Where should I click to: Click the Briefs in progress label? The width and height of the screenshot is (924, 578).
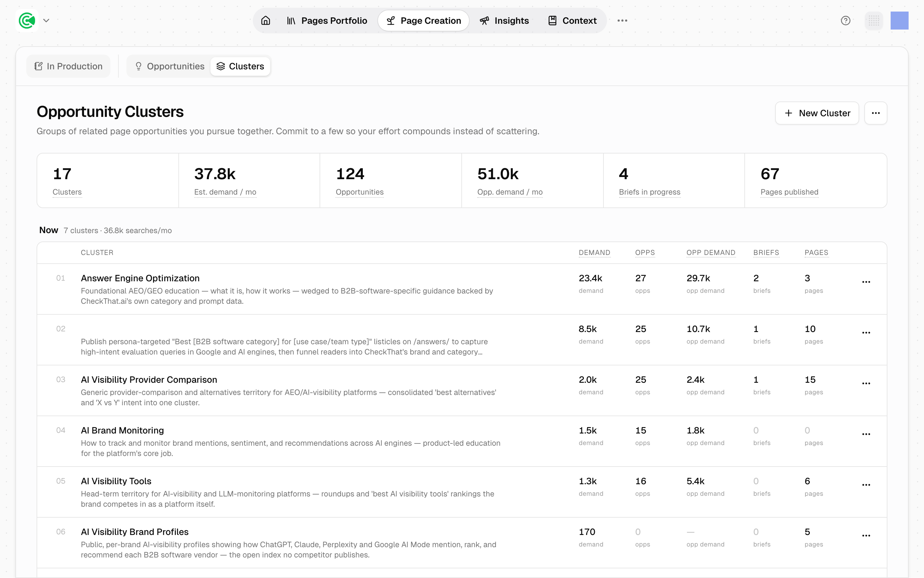(649, 192)
